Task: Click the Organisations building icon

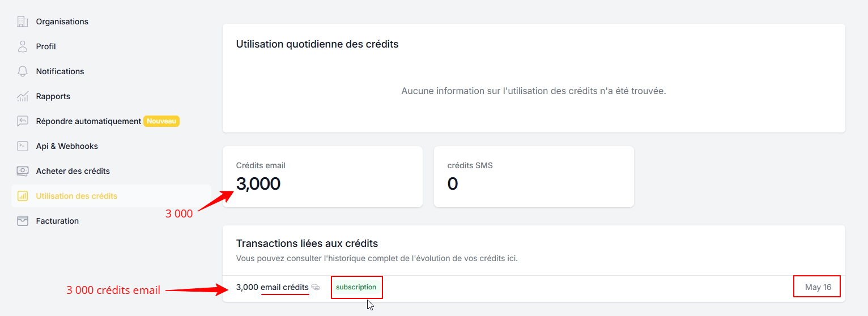Action: click(x=23, y=22)
